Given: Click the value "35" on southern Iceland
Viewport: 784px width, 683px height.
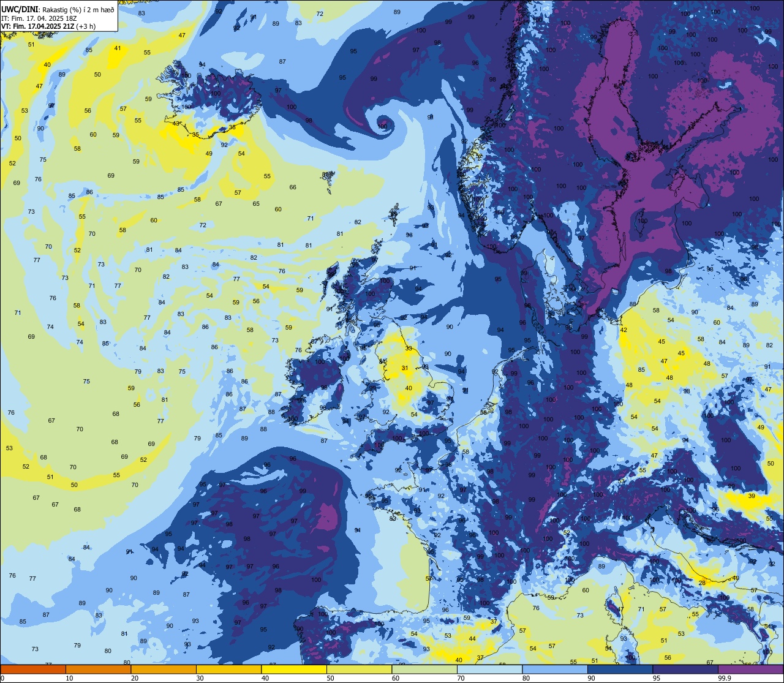Looking at the screenshot, I should pyautogui.click(x=196, y=135).
